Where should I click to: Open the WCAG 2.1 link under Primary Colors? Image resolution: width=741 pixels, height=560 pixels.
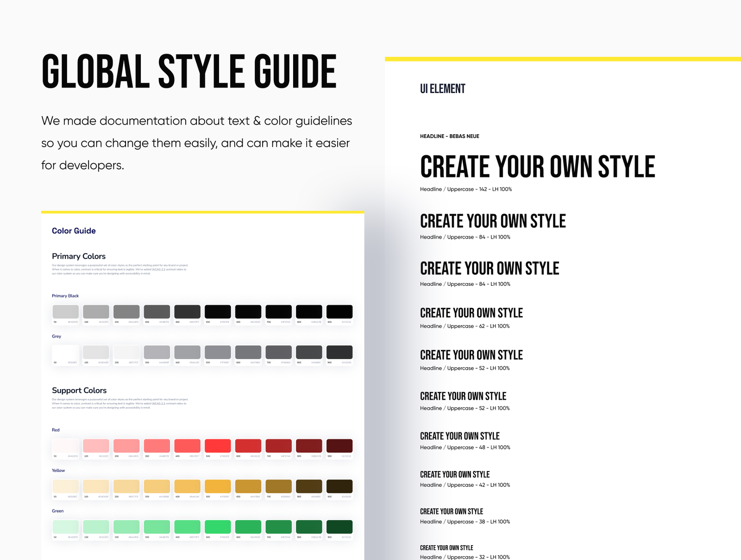(158, 270)
